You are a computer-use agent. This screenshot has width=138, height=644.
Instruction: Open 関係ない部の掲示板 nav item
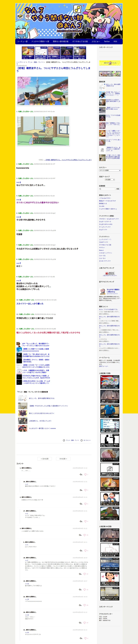[x=61, y=42]
